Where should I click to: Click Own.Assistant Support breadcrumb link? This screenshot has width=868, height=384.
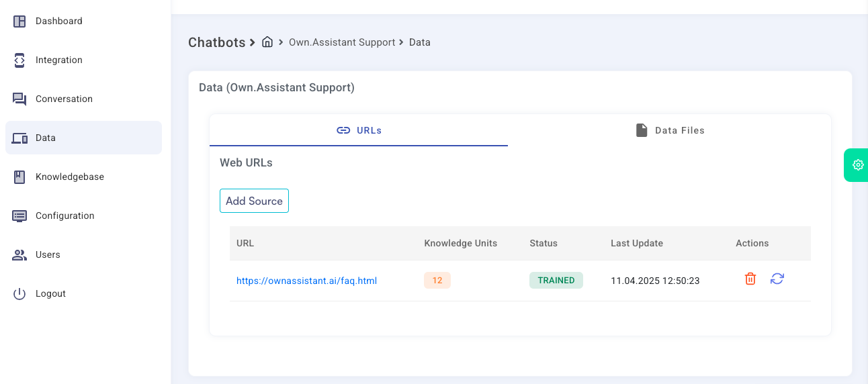point(342,42)
